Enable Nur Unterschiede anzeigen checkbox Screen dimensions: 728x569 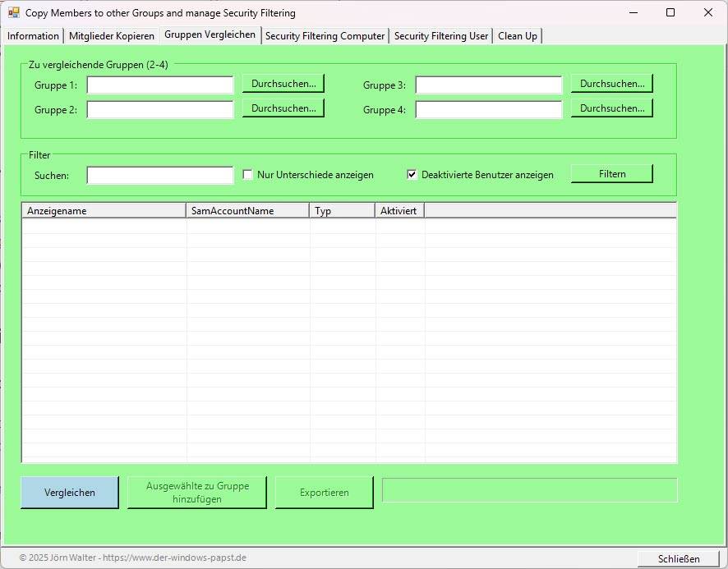(x=248, y=175)
